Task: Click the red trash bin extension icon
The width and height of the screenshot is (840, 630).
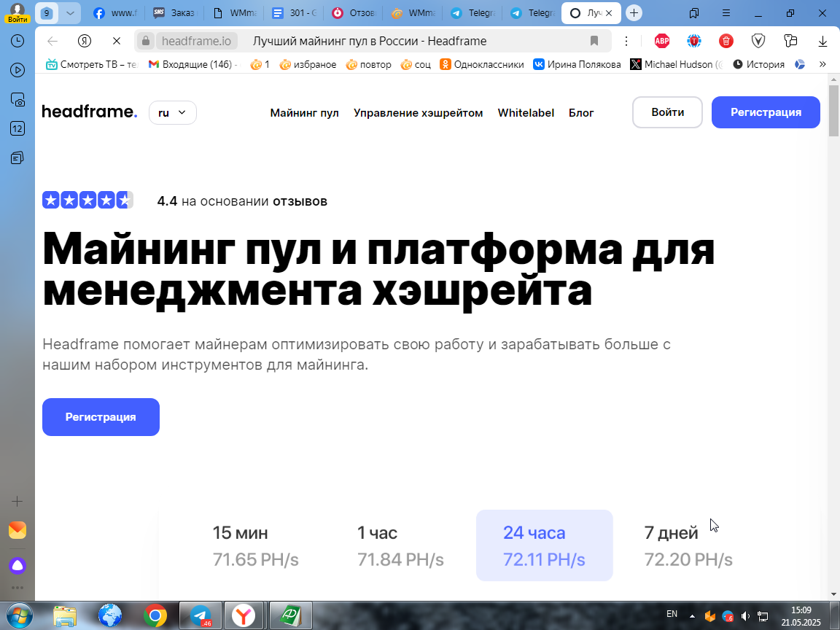Action: 726,41
